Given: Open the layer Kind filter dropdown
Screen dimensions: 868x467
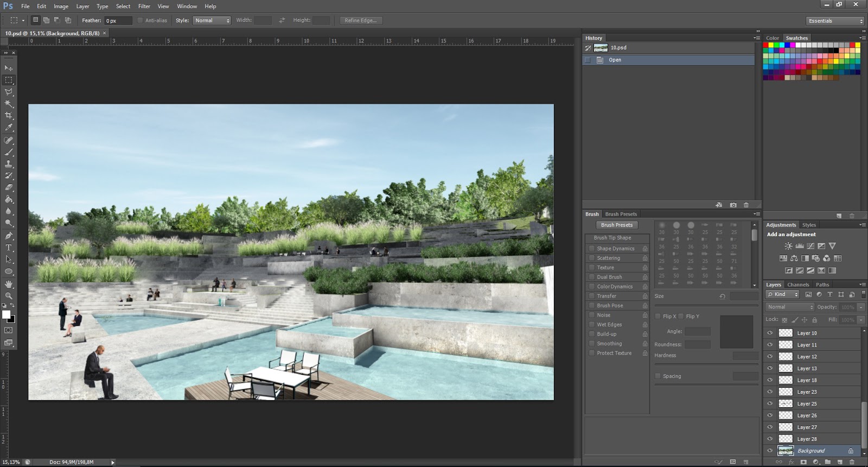Looking at the screenshot, I should tap(783, 294).
